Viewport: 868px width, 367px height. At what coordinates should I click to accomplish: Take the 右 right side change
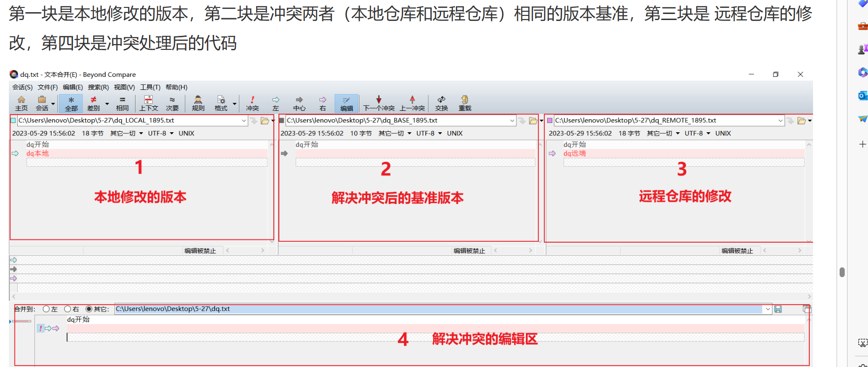pyautogui.click(x=322, y=103)
